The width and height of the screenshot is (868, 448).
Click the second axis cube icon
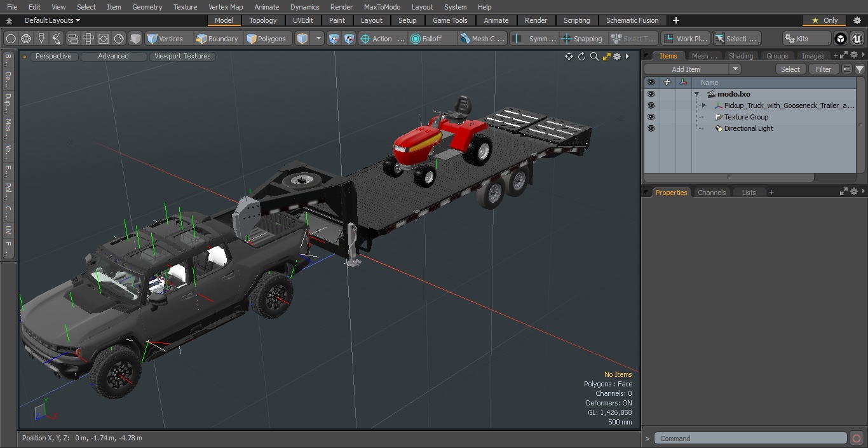coord(349,39)
